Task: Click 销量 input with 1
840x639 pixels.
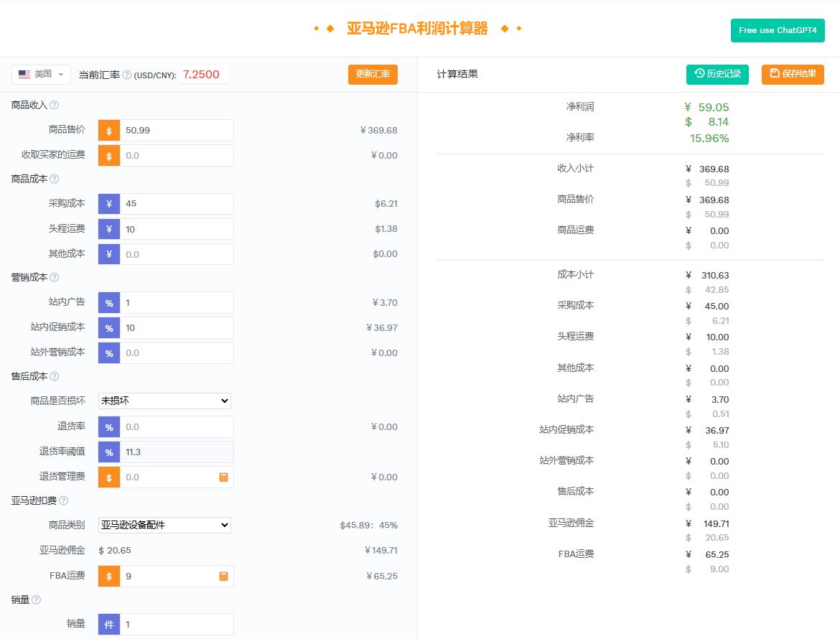Action: (x=176, y=625)
